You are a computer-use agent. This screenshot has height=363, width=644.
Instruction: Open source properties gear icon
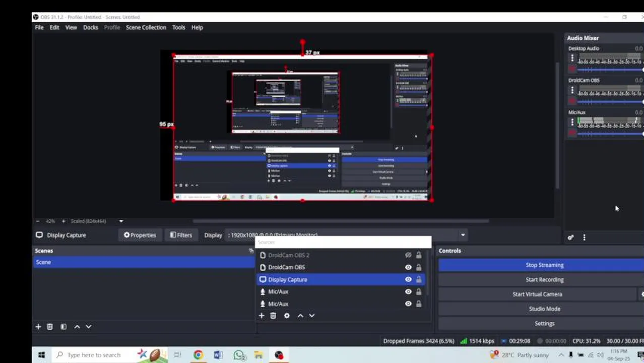(287, 316)
